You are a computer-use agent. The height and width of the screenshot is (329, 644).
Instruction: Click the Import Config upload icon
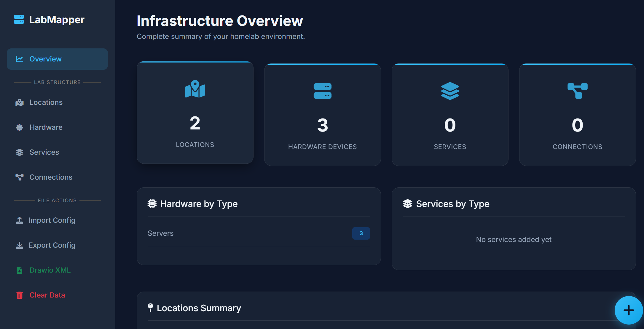(20, 220)
